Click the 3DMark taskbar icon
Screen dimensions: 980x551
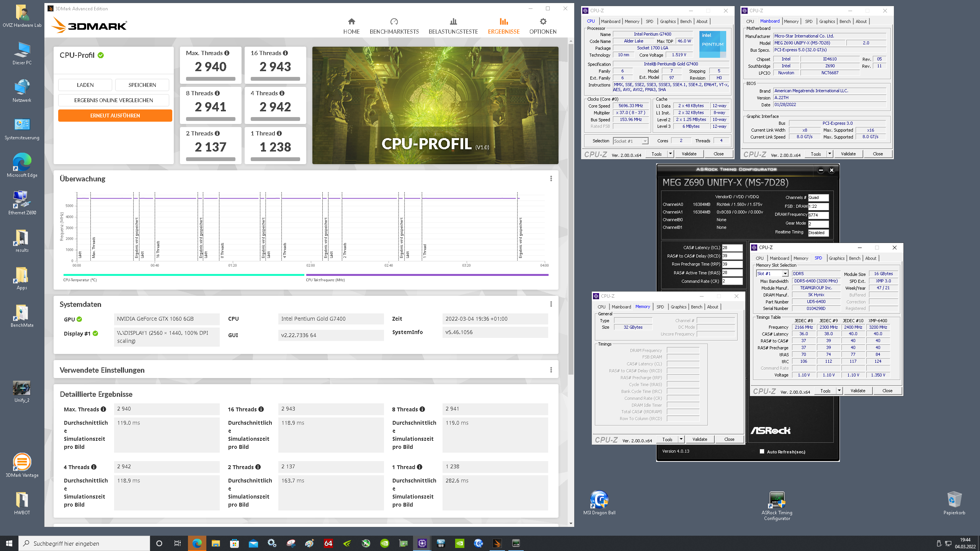point(497,543)
